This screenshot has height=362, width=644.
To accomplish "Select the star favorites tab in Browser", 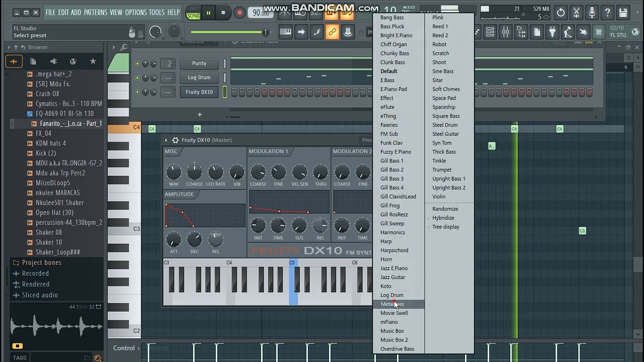I will point(93,61).
